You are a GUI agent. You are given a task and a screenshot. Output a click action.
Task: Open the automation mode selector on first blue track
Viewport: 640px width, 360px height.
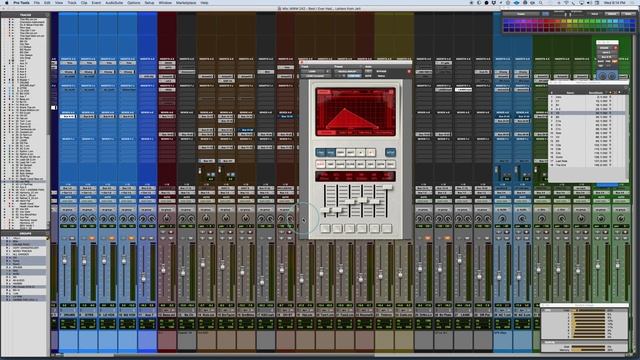pos(68,201)
